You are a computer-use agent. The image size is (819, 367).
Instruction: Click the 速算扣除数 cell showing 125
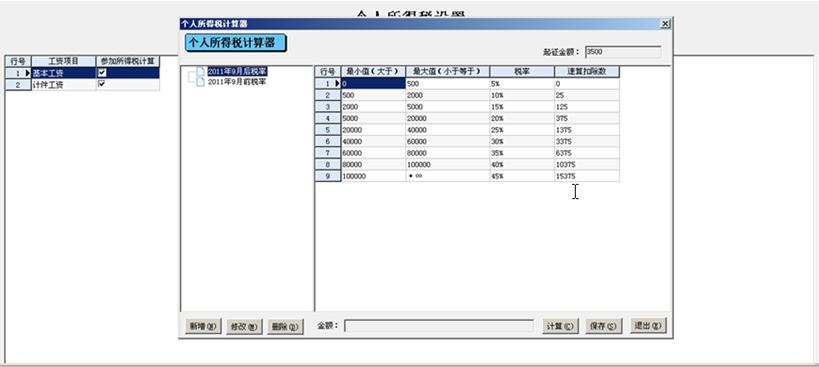point(587,106)
